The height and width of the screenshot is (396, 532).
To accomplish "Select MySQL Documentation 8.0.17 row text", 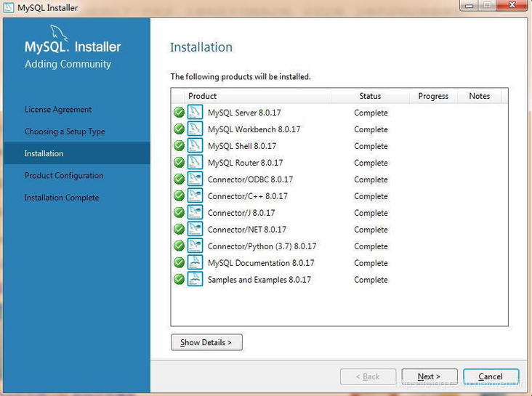I will tap(261, 262).
